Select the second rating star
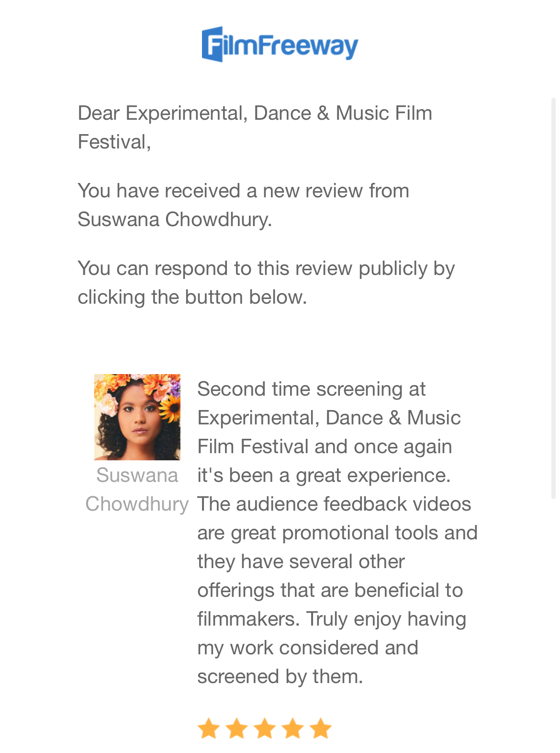 tap(236, 729)
